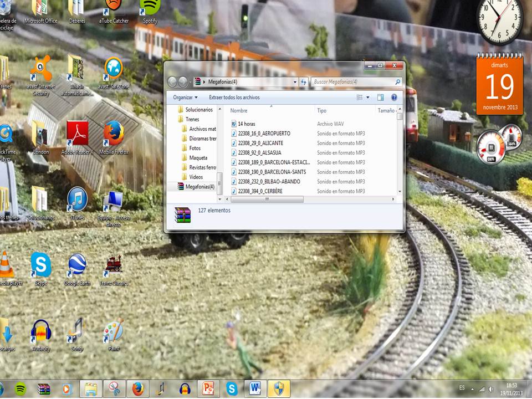Click the ES language indicator
The width and height of the screenshot is (532, 399).
462,387
